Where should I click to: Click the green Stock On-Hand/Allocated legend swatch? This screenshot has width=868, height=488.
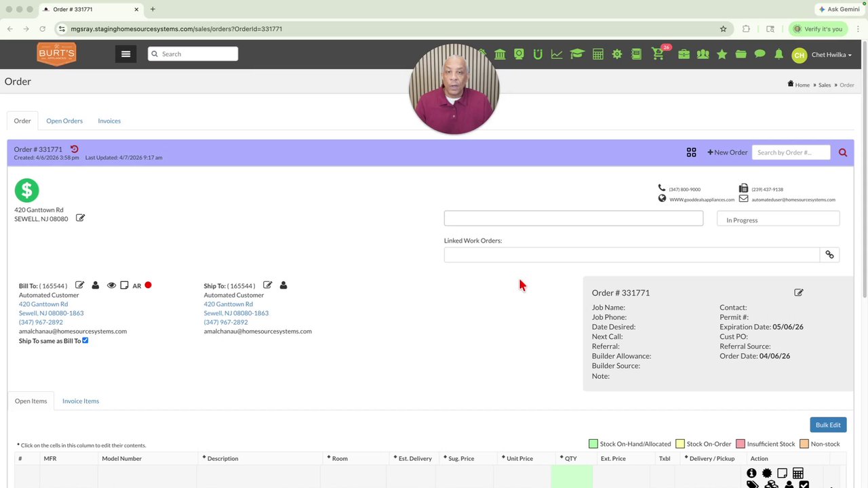click(593, 444)
